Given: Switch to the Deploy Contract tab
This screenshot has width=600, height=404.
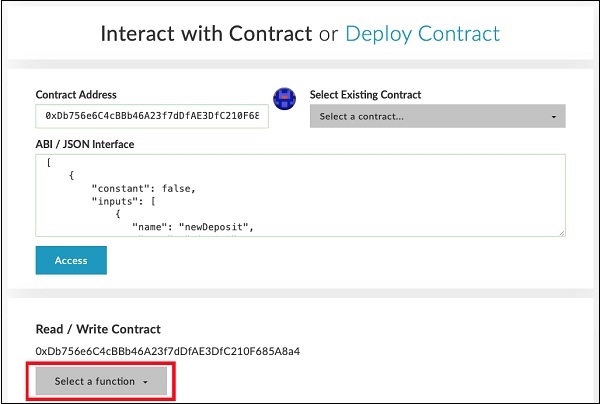Looking at the screenshot, I should tap(422, 34).
